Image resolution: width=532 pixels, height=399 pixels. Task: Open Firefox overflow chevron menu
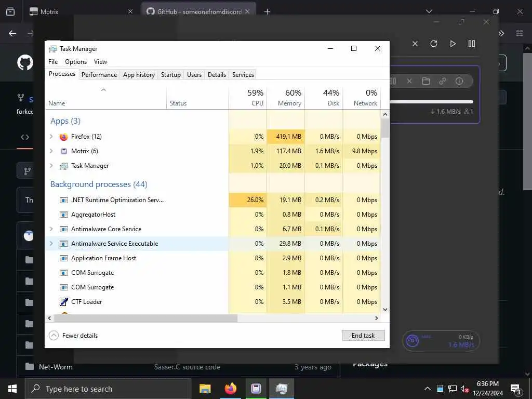point(501,33)
